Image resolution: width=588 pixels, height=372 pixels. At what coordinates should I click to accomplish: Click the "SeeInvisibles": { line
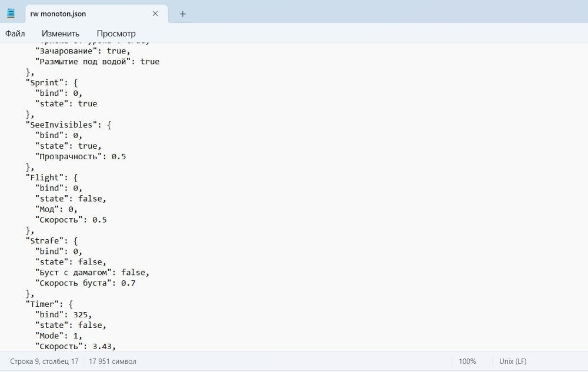(68, 125)
